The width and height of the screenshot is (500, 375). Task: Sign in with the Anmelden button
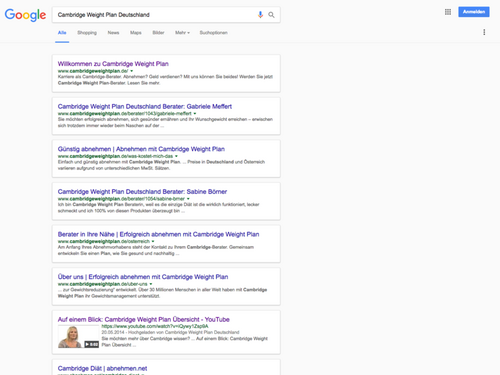click(474, 12)
